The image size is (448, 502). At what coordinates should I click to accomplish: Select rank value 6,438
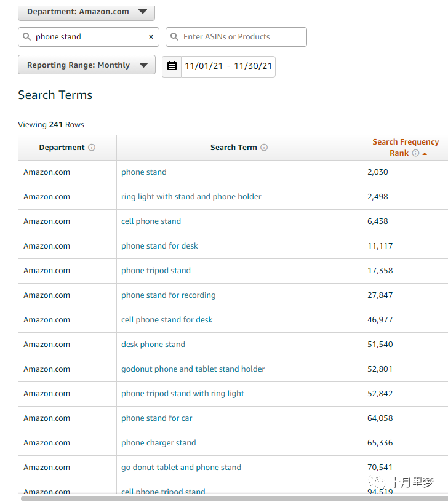378,221
